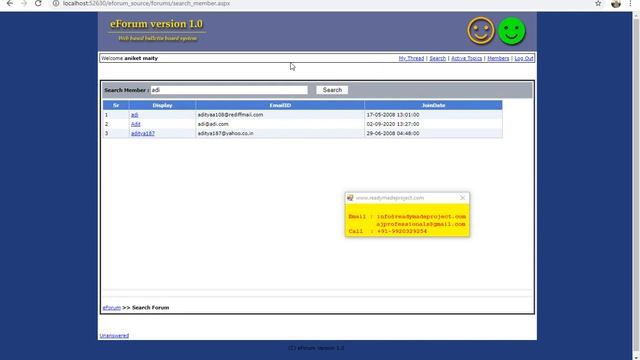Open the My Thread link
Viewport: 640px width, 360px height.
point(411,58)
